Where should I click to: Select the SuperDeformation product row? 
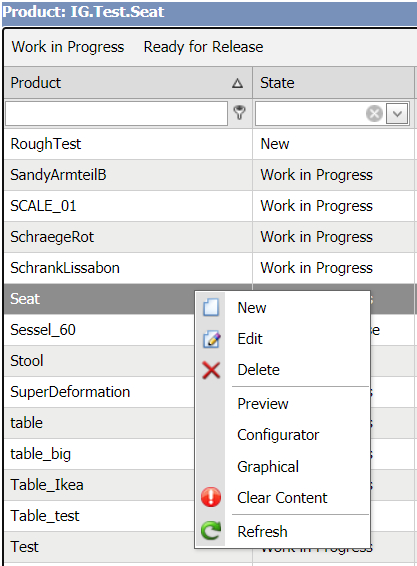(x=99, y=392)
